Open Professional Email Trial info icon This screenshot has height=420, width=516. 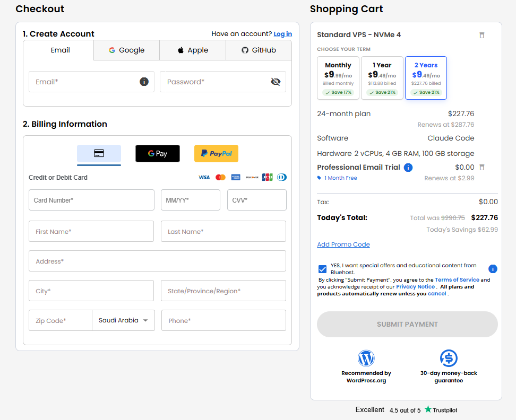click(x=408, y=168)
